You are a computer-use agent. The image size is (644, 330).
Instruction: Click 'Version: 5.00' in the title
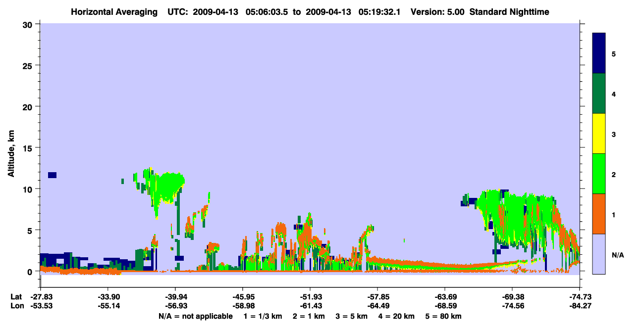pos(437,12)
